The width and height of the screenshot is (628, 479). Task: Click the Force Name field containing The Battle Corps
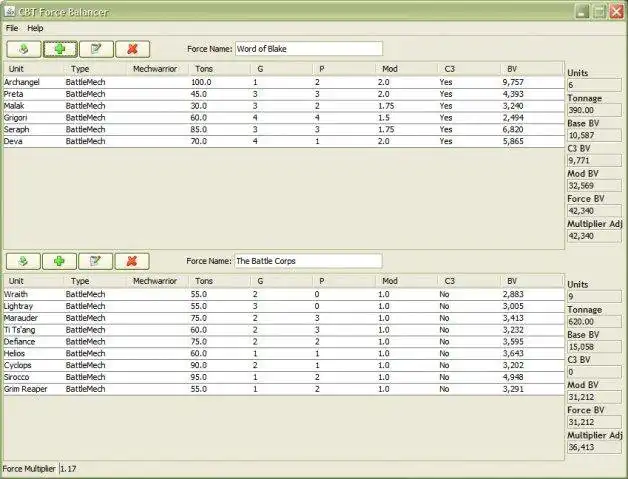(308, 261)
